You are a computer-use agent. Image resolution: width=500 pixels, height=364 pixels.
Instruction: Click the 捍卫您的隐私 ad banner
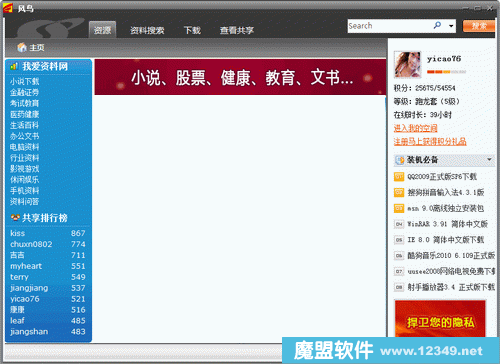[440, 318]
